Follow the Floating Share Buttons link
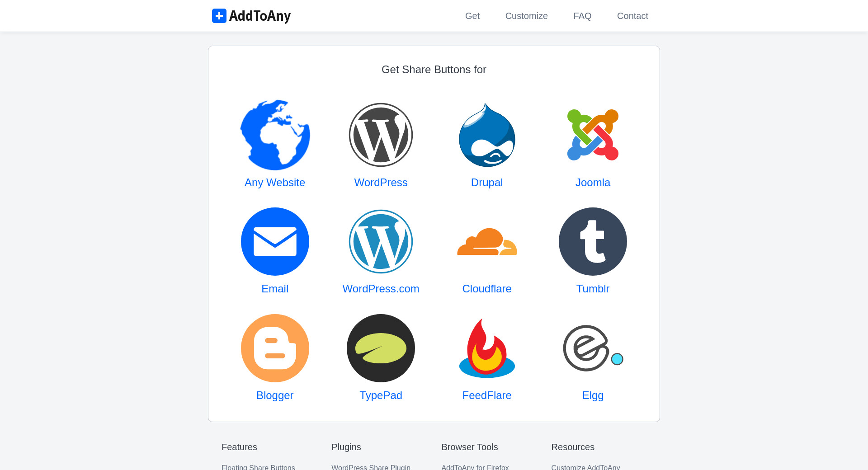 point(258,467)
